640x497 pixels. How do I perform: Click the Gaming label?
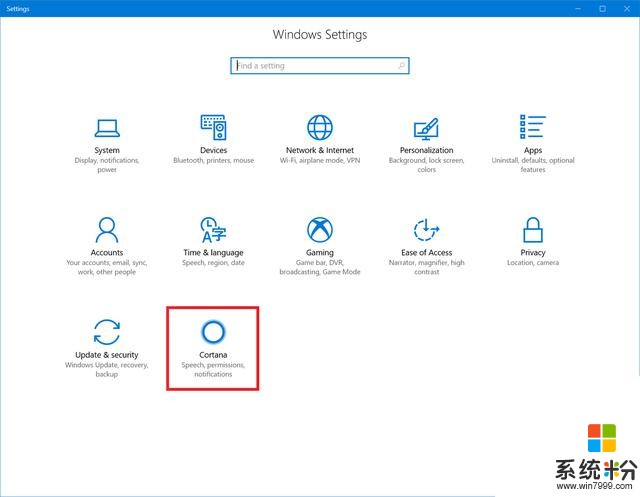click(x=320, y=253)
